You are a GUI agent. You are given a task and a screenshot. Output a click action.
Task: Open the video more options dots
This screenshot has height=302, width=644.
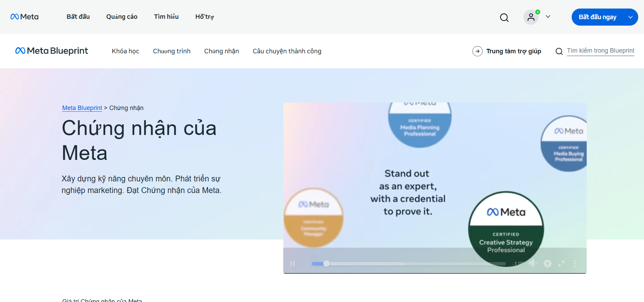point(575,263)
